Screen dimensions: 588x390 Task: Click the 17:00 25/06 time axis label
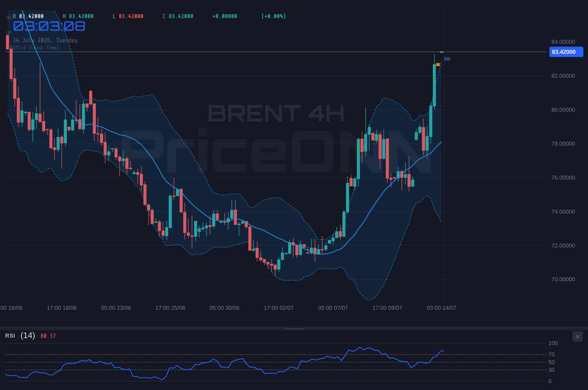(170, 308)
